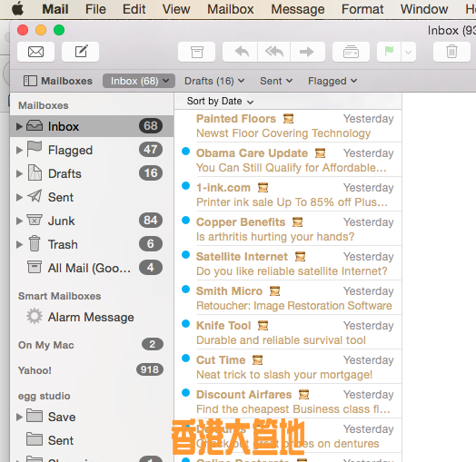Open the File menu
Viewport: 476px width, 462px height.
95,9
